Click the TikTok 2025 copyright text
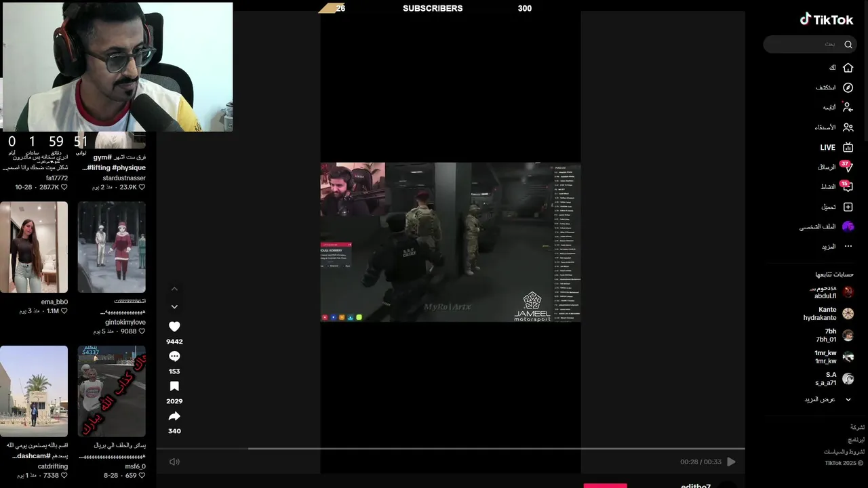 pos(844,464)
